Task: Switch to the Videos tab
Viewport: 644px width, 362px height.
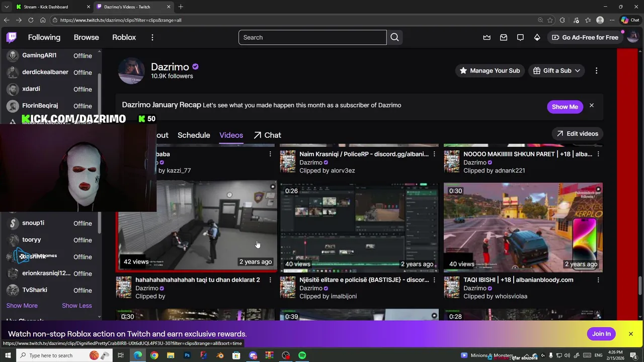Action: [231, 135]
